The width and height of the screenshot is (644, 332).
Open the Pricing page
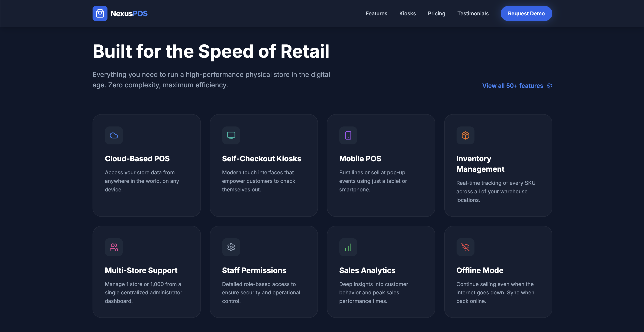(x=437, y=13)
